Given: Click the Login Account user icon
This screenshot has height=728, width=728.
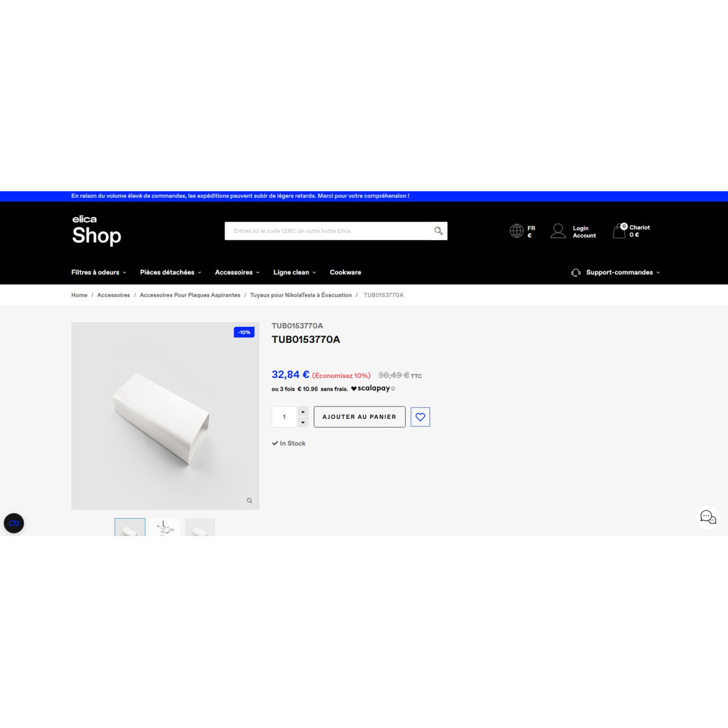Looking at the screenshot, I should point(558,231).
